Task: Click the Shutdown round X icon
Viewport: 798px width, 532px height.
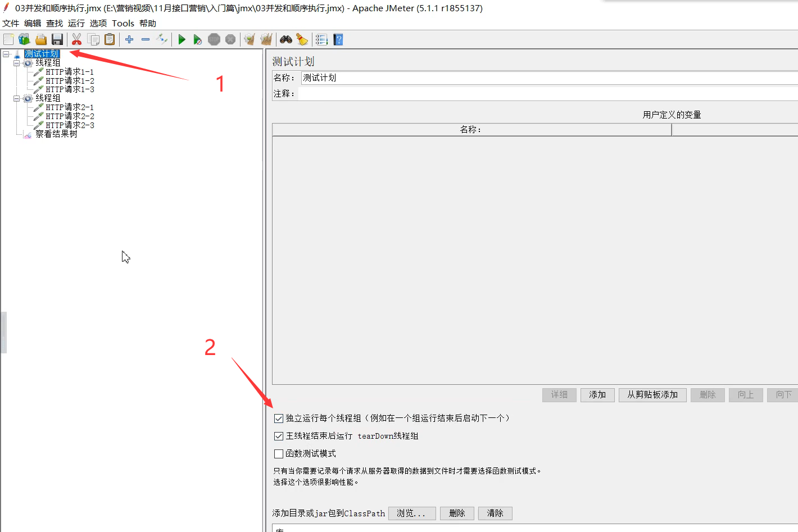Action: tap(230, 39)
